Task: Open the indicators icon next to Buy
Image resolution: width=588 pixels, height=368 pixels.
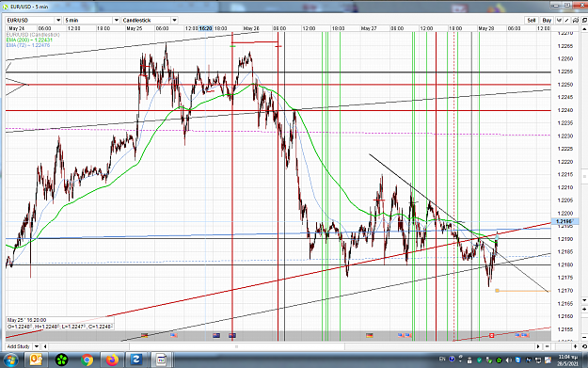Action: [x=559, y=21]
